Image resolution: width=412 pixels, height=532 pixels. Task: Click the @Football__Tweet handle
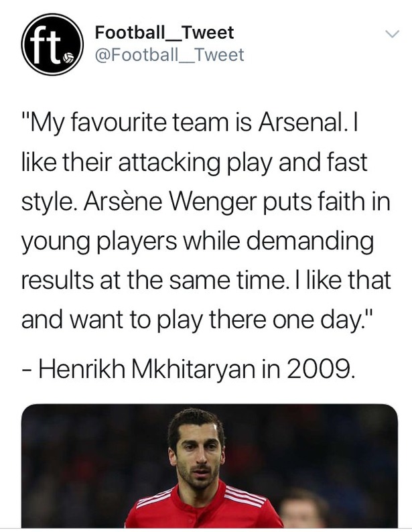169,55
